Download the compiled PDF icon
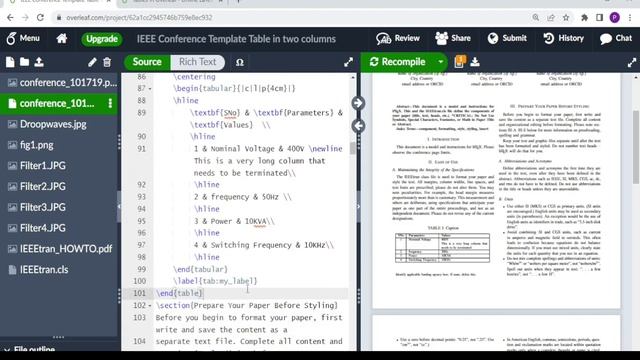This screenshot has height=360, width=640. [475, 62]
